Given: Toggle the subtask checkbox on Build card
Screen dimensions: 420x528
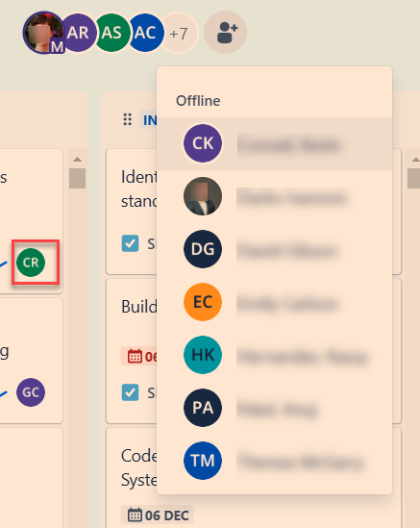Looking at the screenshot, I should click(x=131, y=392).
